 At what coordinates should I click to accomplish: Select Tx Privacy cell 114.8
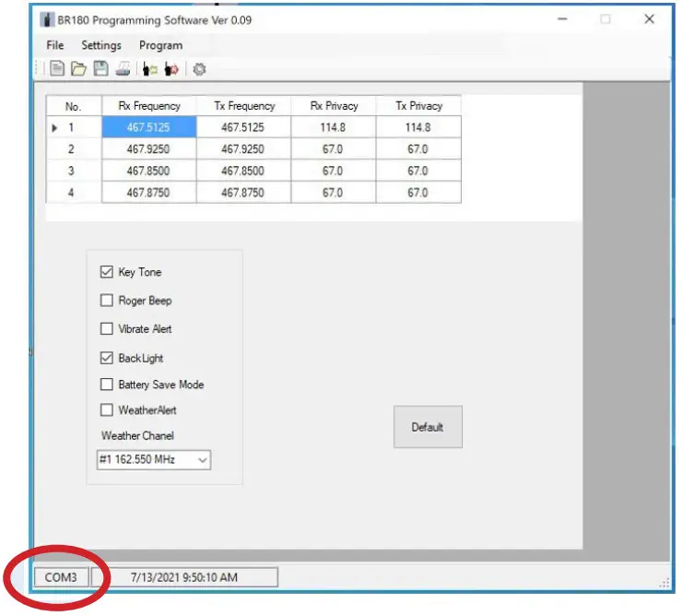point(418,127)
